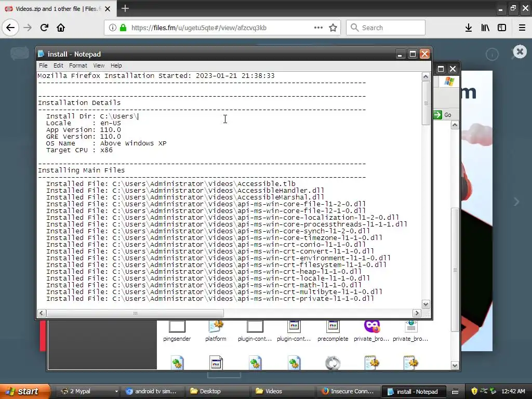
Task: Toggle the sidebar view icon
Action: pos(502,28)
